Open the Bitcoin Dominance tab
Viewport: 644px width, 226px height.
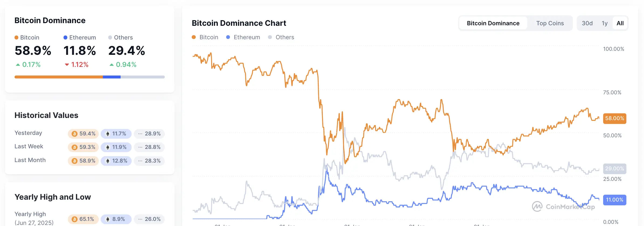pyautogui.click(x=493, y=23)
